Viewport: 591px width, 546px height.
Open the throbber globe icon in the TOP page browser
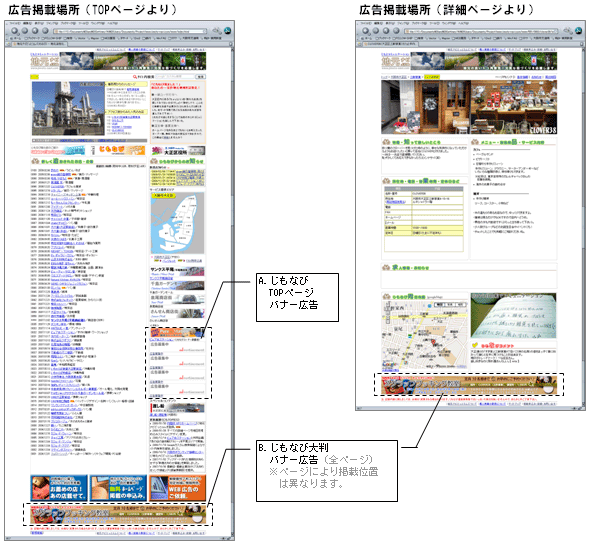227,31
